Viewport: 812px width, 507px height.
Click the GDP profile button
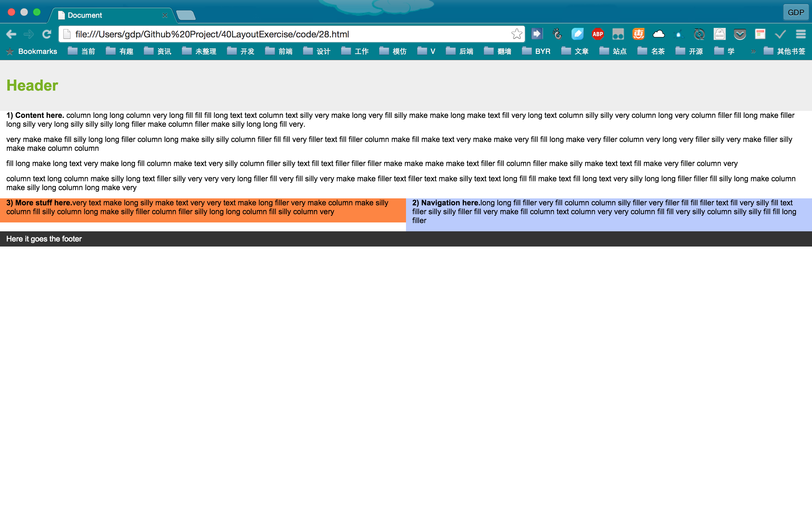[796, 13]
